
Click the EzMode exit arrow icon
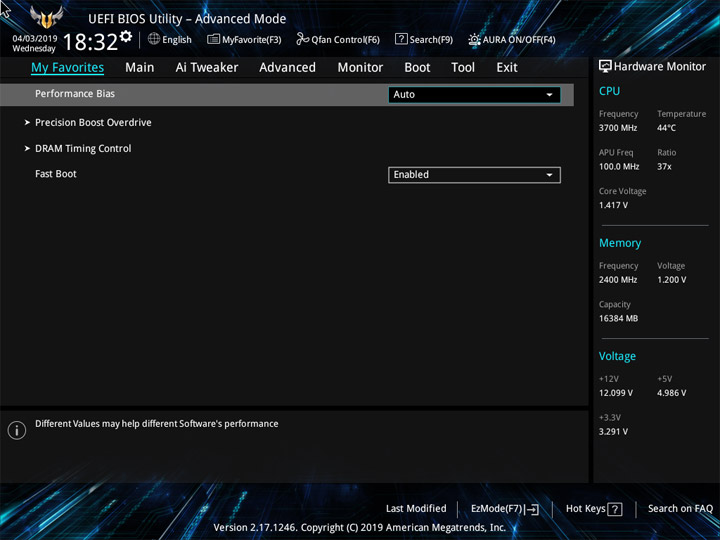click(x=532, y=509)
